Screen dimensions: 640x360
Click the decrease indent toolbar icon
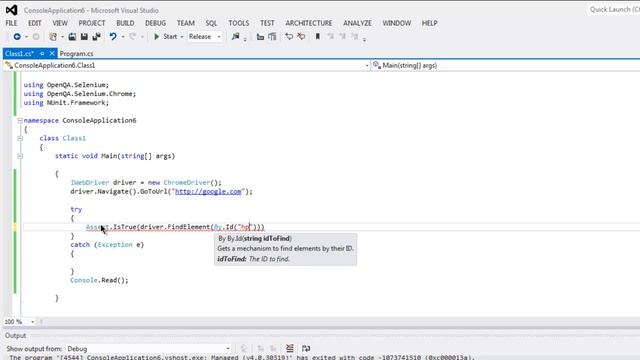point(260,37)
